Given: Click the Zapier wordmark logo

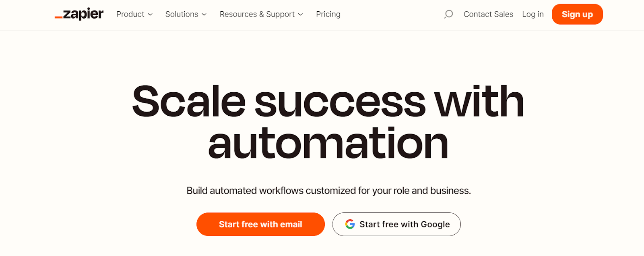Looking at the screenshot, I should point(83,14).
